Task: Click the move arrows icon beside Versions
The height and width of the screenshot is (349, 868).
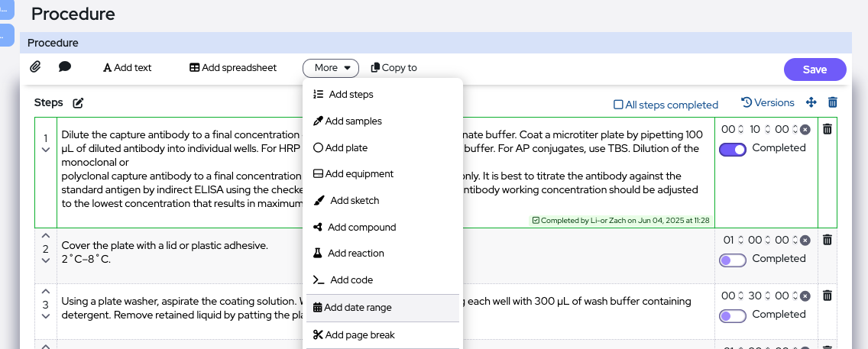Action: click(811, 102)
